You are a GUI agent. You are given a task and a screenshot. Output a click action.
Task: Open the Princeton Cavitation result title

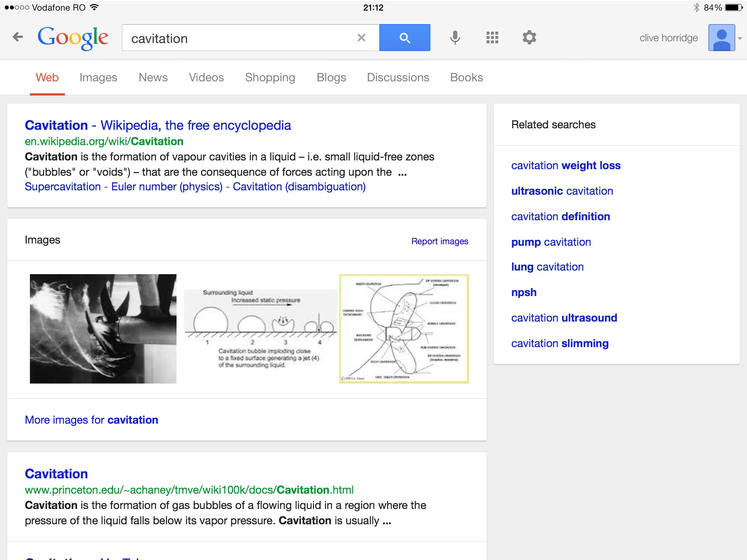click(x=56, y=474)
